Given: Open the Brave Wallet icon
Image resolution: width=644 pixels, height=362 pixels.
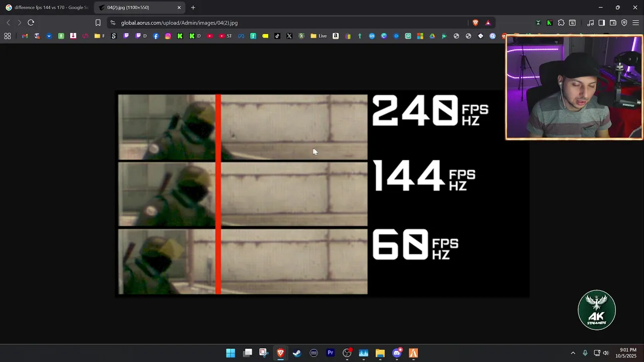Looking at the screenshot, I should point(613,23).
